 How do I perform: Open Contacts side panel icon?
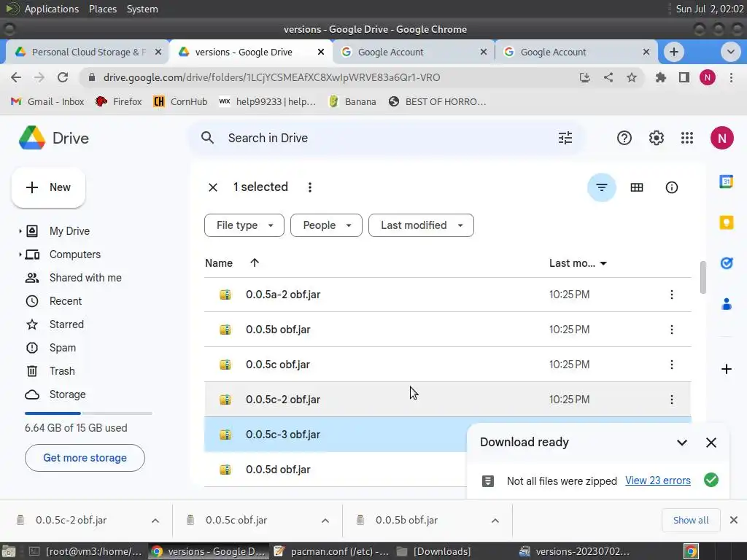[726, 303]
